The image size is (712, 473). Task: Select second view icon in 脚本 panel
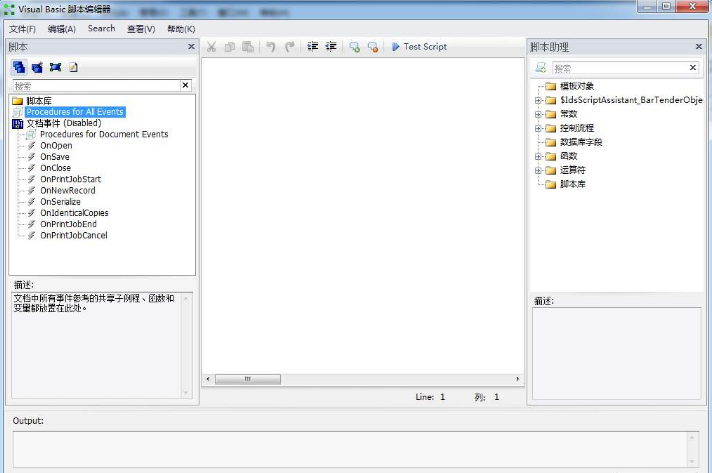[37, 67]
